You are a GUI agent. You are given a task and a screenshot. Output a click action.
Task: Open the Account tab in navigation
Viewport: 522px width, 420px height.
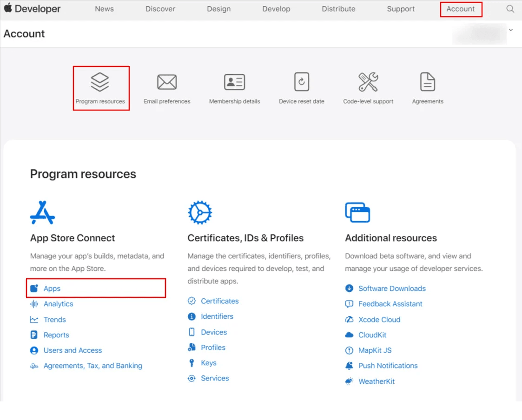461,9
